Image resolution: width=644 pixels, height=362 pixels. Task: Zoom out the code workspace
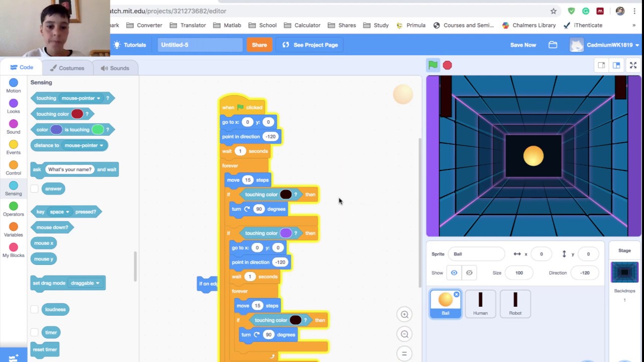click(x=405, y=334)
